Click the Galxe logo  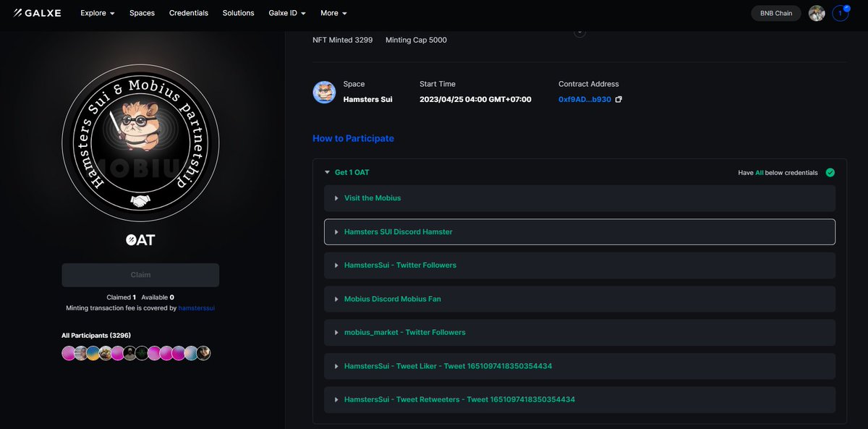point(37,13)
